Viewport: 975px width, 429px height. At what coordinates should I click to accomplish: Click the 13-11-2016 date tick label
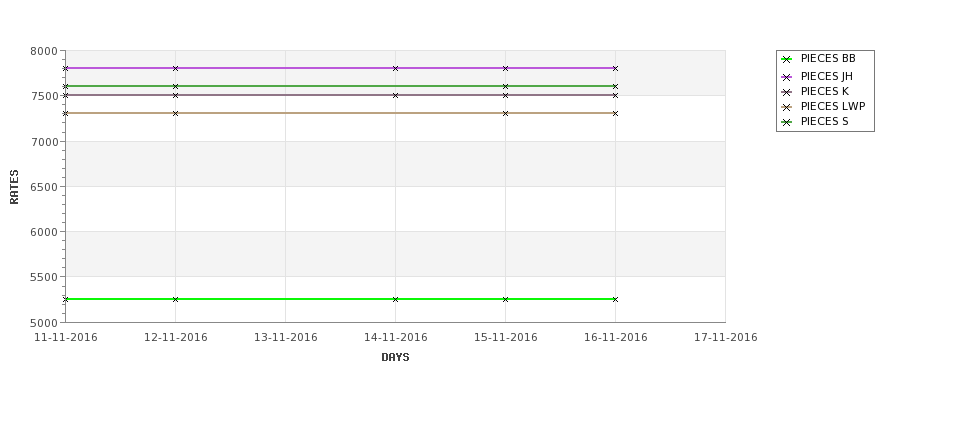pyautogui.click(x=285, y=338)
